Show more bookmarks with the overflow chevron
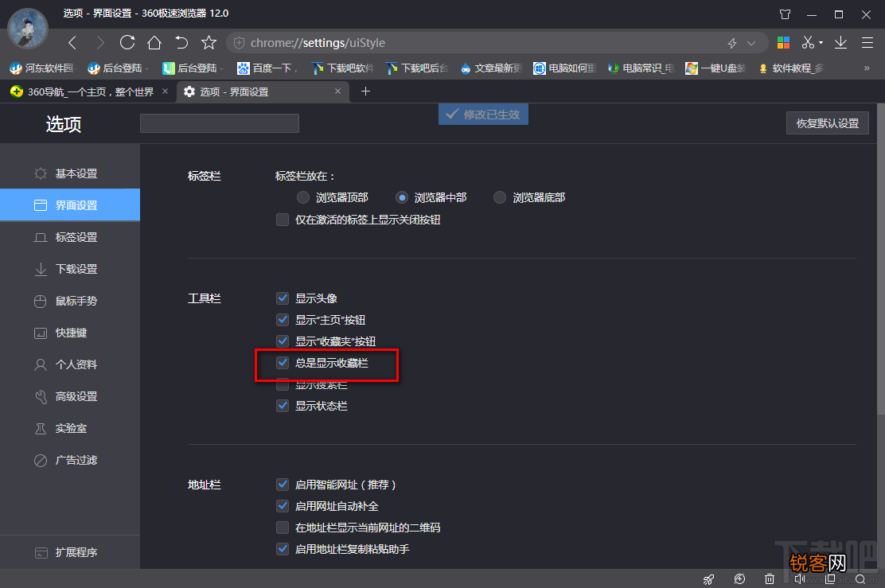 click(867, 68)
